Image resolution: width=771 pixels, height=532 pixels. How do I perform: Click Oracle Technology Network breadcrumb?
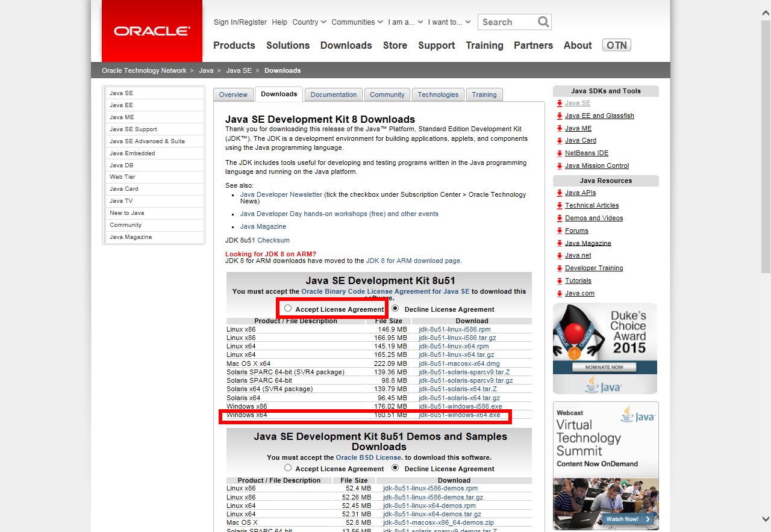point(144,70)
